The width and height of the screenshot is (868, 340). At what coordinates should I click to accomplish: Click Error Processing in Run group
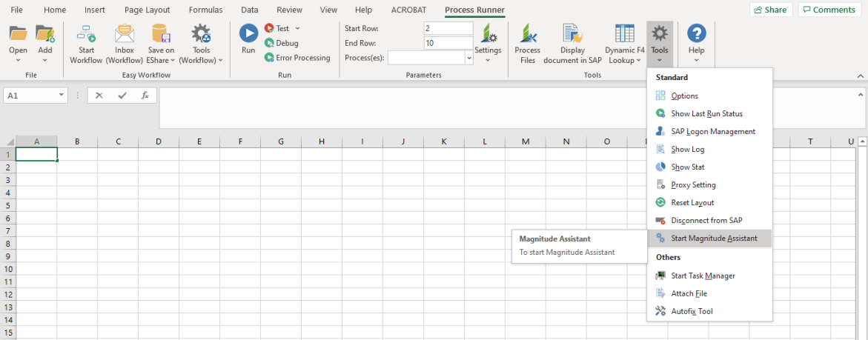tap(298, 58)
